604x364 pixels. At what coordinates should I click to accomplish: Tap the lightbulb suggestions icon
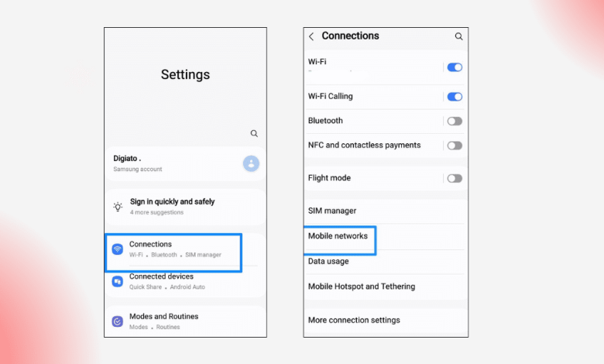pyautogui.click(x=118, y=207)
